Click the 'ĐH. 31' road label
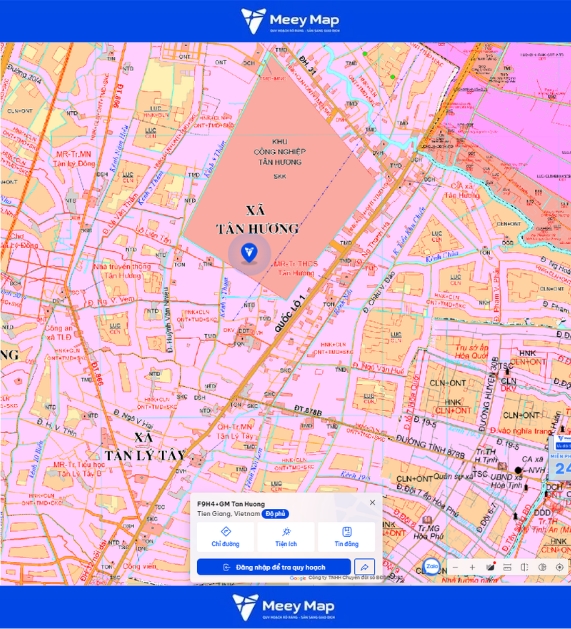This screenshot has width=571, height=629. pyautogui.click(x=308, y=65)
